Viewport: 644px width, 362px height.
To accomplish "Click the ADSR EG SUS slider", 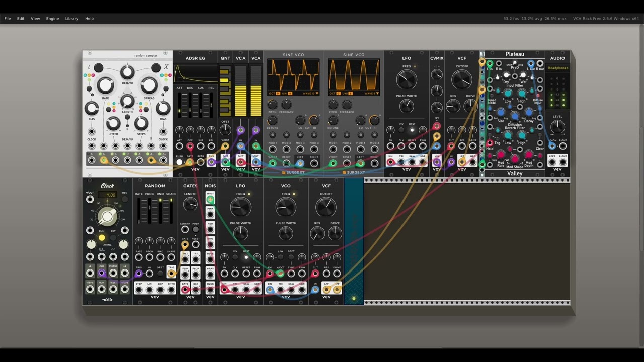I will pos(201,105).
